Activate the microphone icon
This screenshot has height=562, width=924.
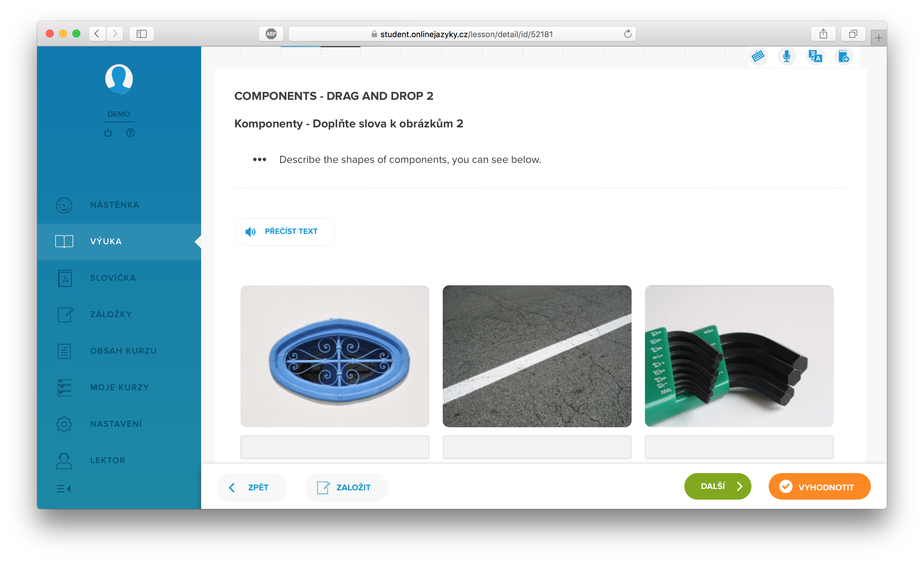click(786, 56)
